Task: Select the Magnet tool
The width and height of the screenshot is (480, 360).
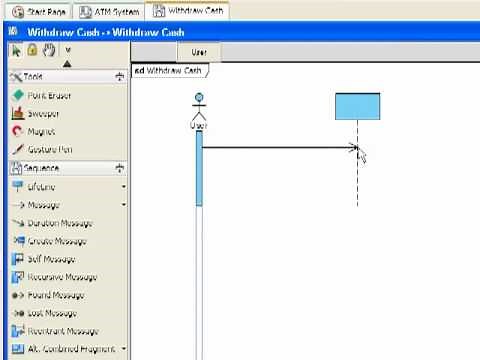Action: coord(33,132)
